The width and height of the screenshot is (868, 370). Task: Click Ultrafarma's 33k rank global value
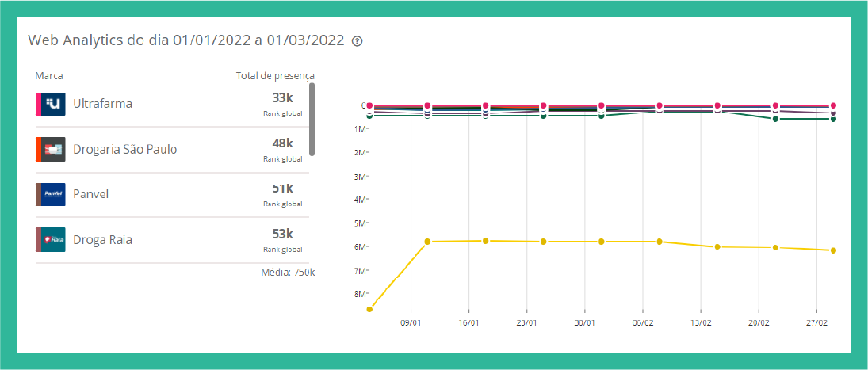click(282, 98)
